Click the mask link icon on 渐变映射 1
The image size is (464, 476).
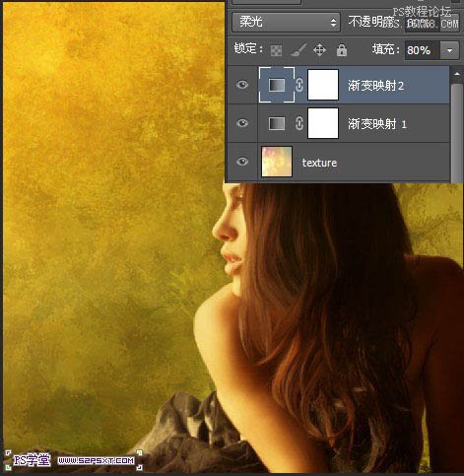[298, 123]
